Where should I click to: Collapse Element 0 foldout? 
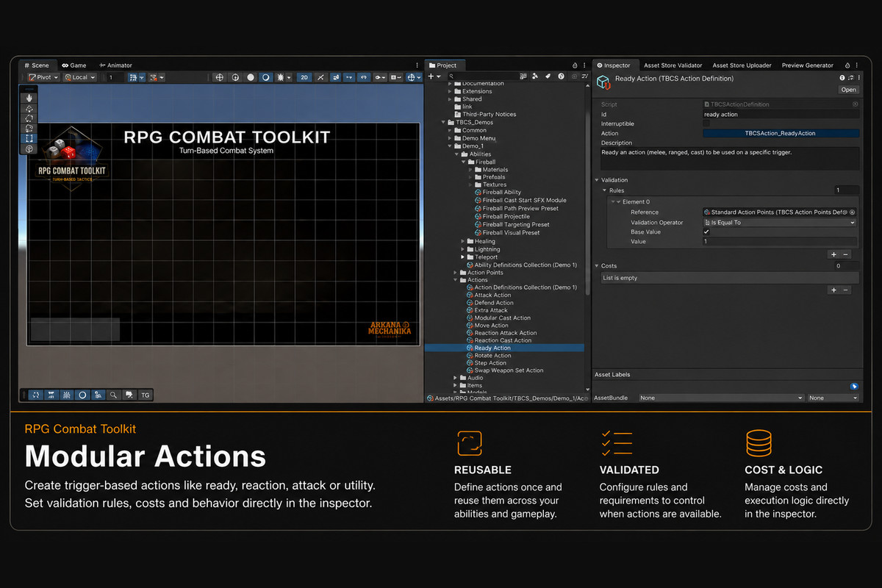619,201
